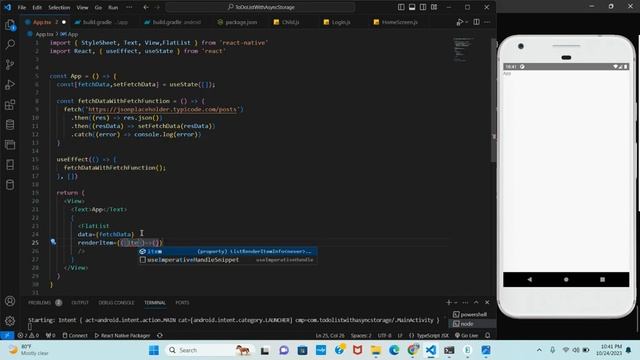Open the Search view in activity bar
640x360 pixels.
[x=10, y=44]
